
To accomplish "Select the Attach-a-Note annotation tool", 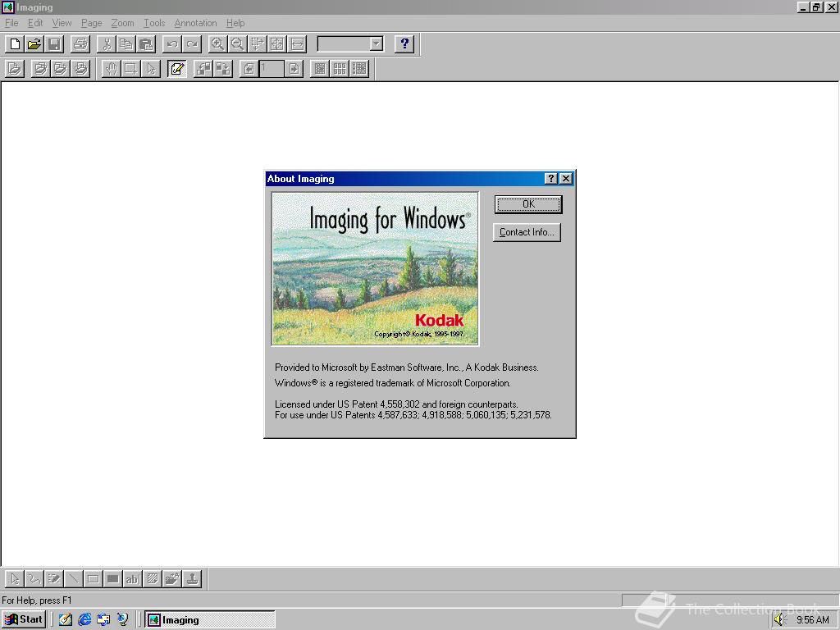I will (x=152, y=579).
